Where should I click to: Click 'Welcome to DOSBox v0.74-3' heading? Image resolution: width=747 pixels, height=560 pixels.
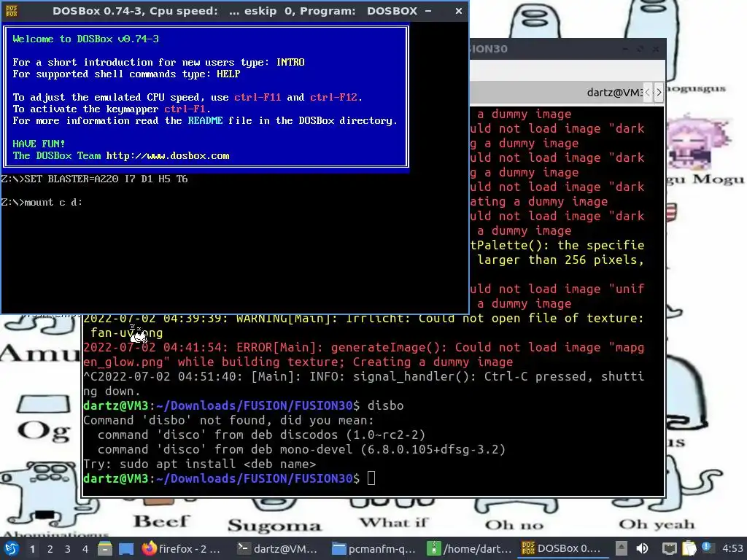tap(86, 39)
